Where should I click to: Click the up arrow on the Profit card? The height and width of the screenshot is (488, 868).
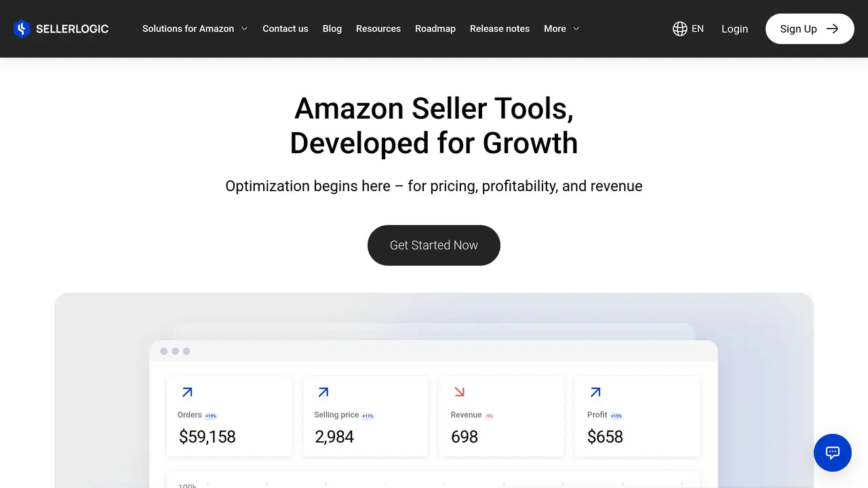595,392
